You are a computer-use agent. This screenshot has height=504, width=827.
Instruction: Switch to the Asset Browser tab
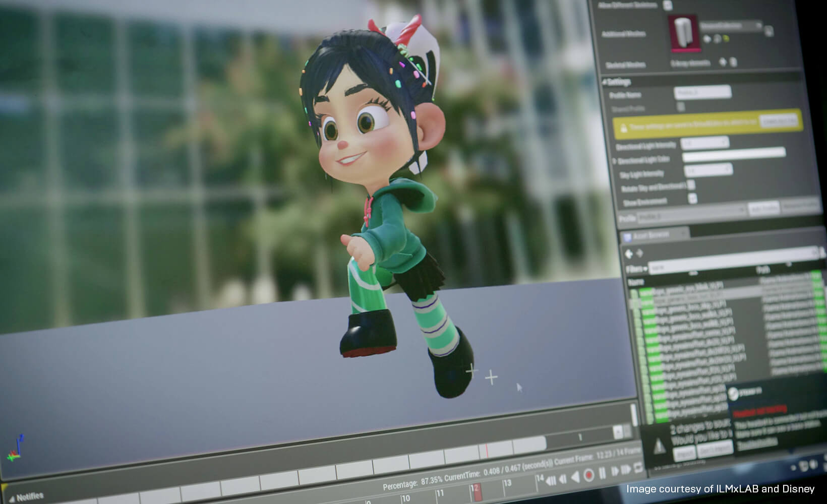point(651,235)
